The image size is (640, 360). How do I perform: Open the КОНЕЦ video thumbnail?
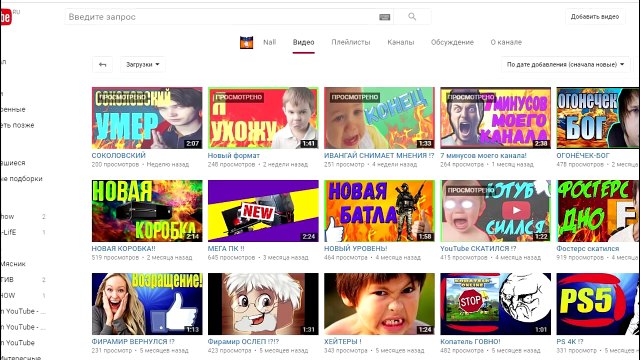coord(379,118)
